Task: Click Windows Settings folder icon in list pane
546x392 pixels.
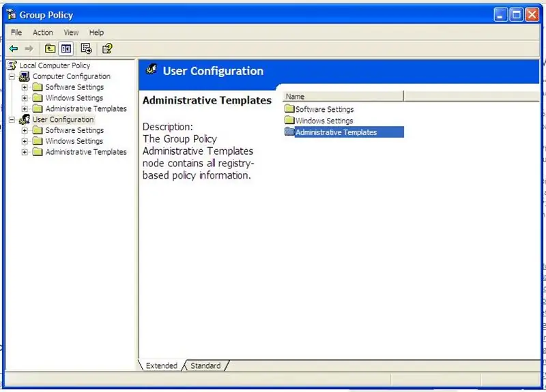Action: click(289, 120)
